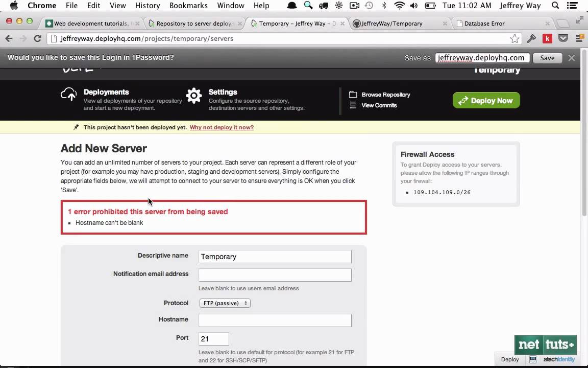Click the browser back arrow

(x=9, y=38)
